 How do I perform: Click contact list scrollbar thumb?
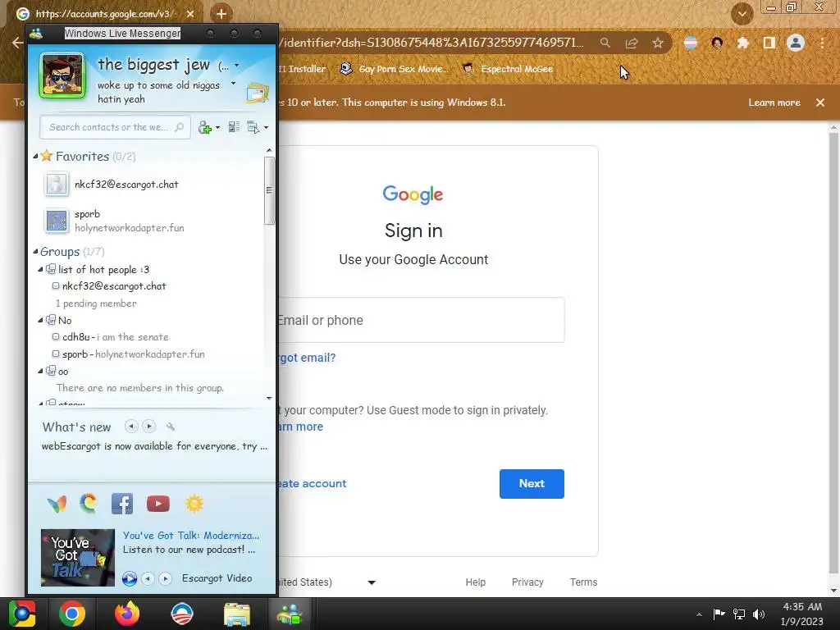pyautogui.click(x=269, y=190)
